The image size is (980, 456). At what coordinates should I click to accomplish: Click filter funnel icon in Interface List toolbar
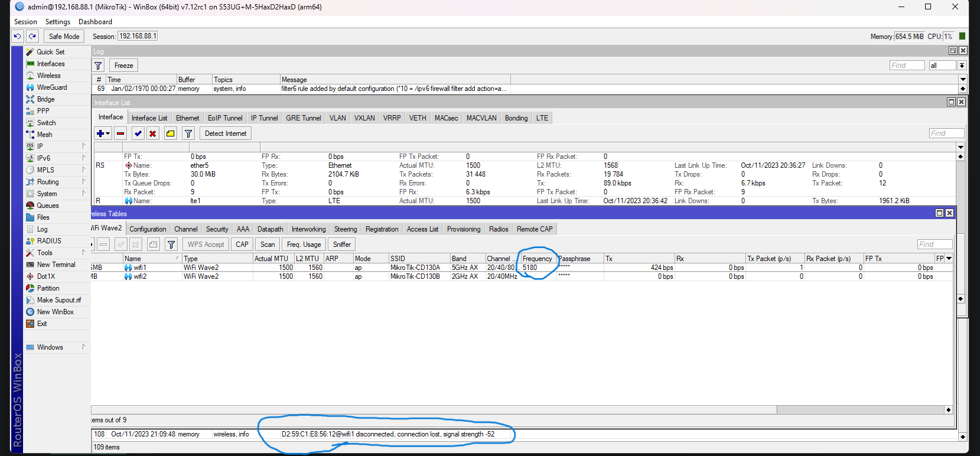[188, 133]
